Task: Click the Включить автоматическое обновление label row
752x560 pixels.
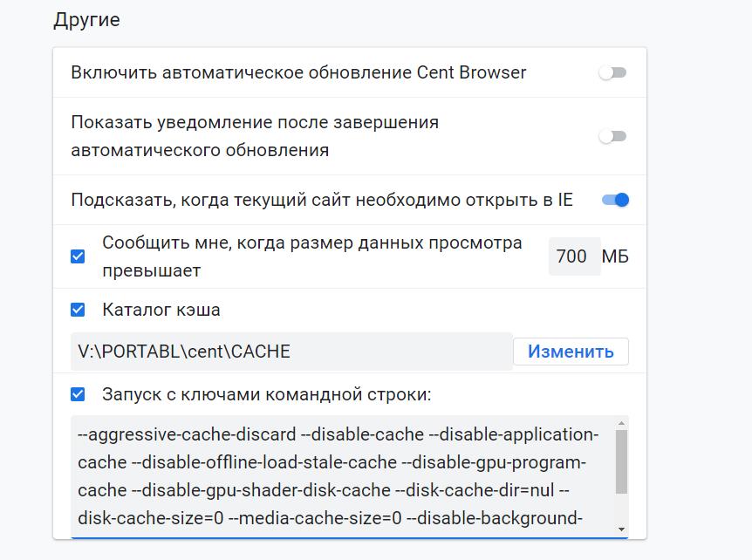Action: tap(350, 73)
